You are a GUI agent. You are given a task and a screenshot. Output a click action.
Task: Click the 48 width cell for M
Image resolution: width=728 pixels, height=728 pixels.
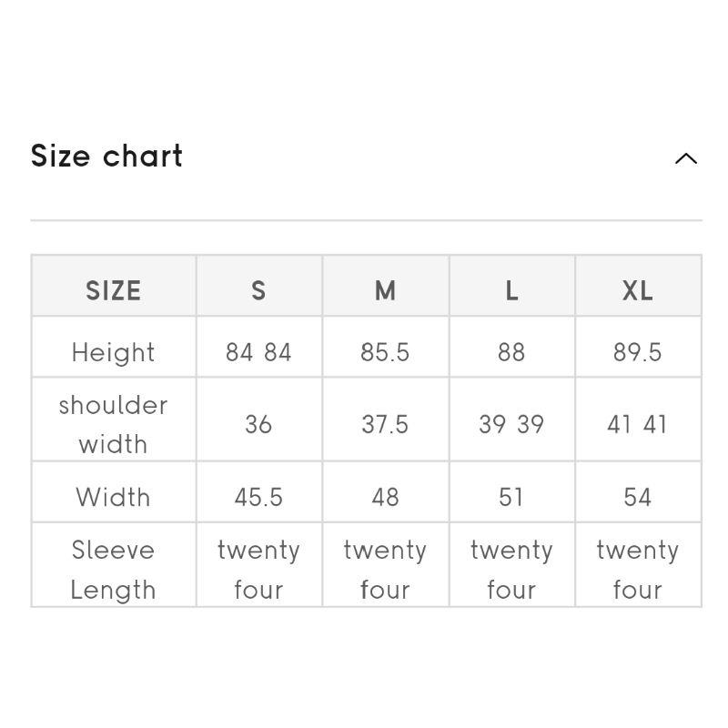pyautogui.click(x=385, y=497)
